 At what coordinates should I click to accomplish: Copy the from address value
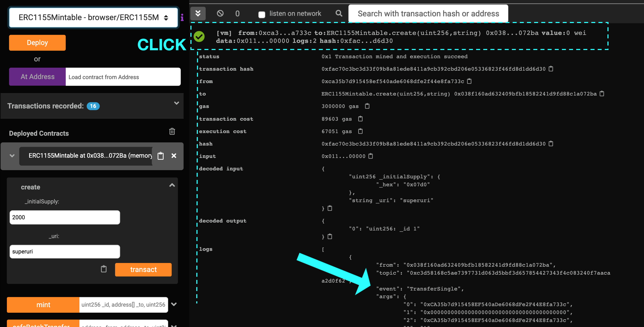[x=469, y=81]
